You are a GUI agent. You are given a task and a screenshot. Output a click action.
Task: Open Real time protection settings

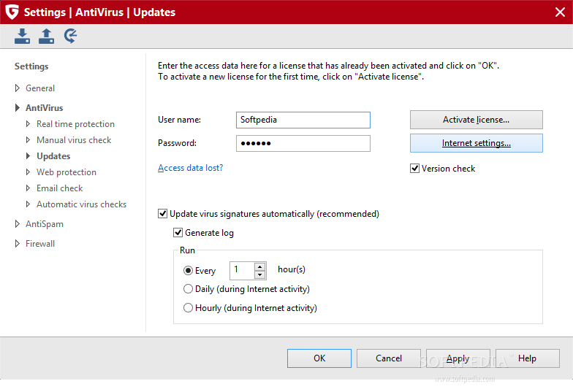tap(75, 124)
